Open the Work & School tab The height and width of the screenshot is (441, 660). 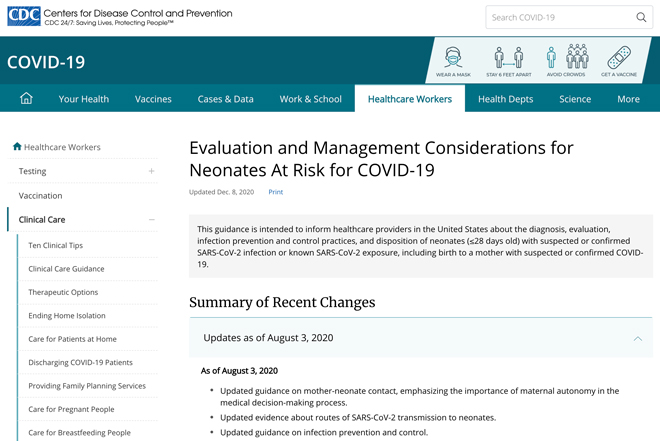311,99
